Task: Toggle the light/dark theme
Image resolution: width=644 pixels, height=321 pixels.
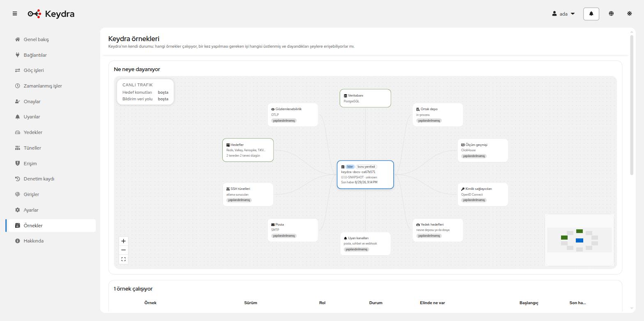Action: coord(629,14)
